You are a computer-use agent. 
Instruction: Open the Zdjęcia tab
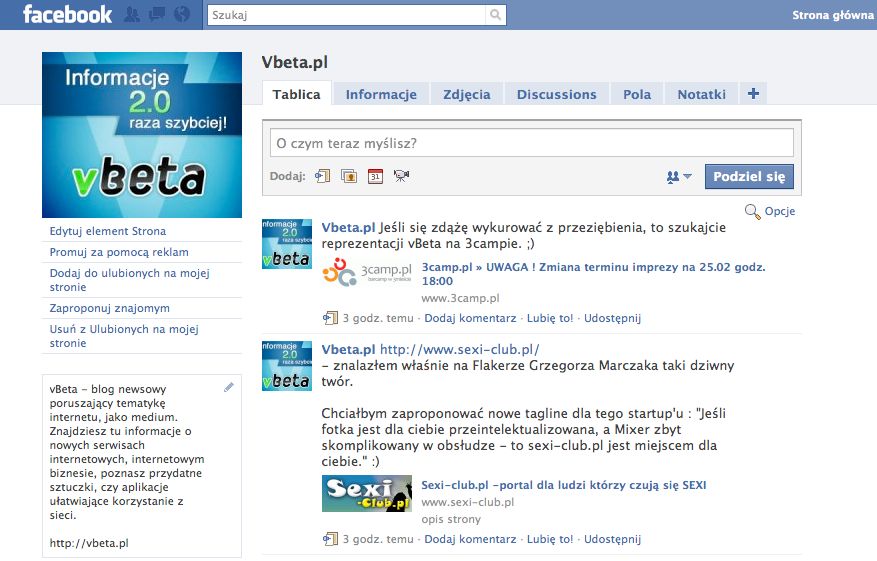(x=466, y=94)
